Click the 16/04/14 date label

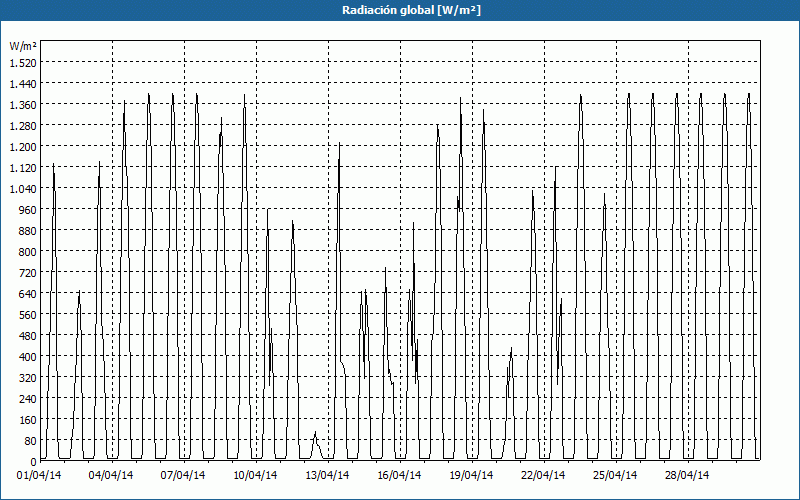399,476
